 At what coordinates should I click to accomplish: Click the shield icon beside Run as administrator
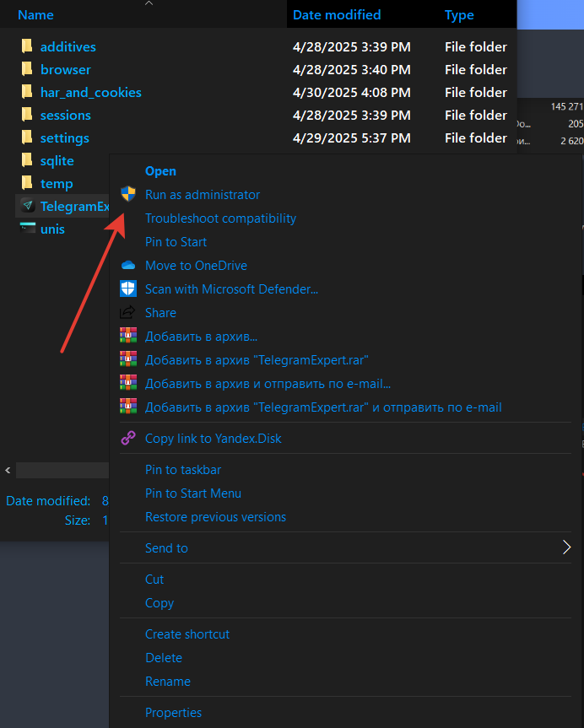pyautogui.click(x=128, y=195)
